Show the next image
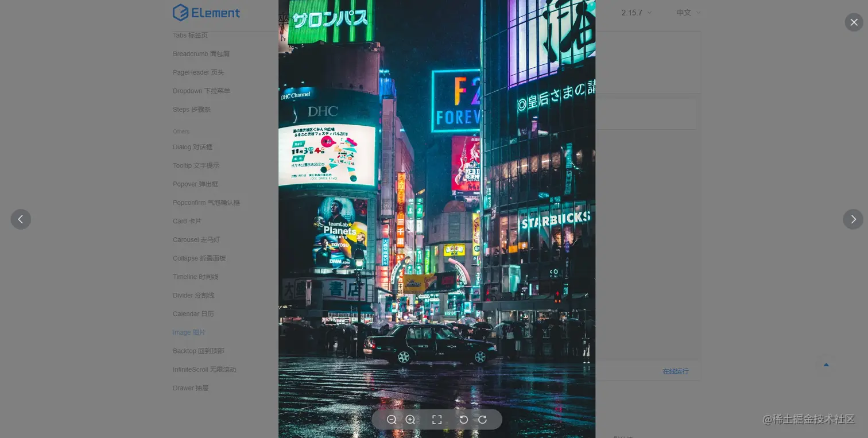 click(853, 219)
